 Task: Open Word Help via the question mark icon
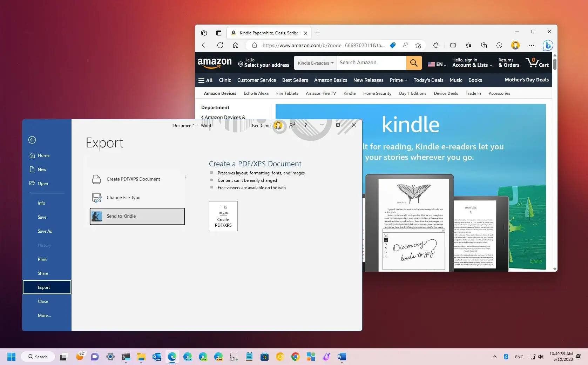tap(305, 125)
